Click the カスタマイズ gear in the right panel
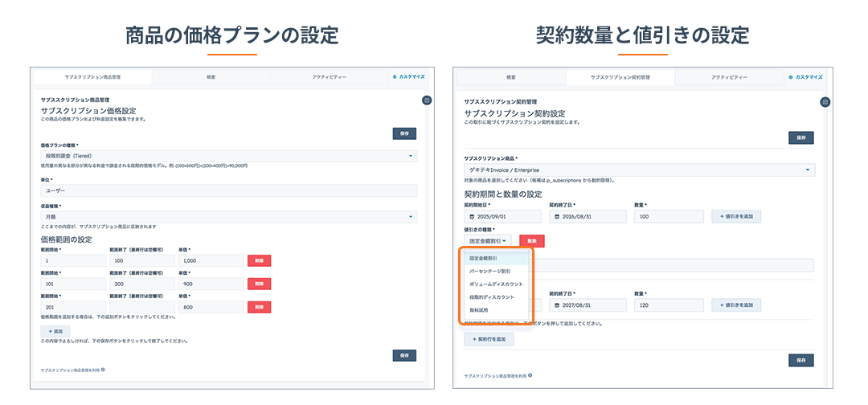This screenshot has width=868, height=405. pyautogui.click(x=790, y=77)
